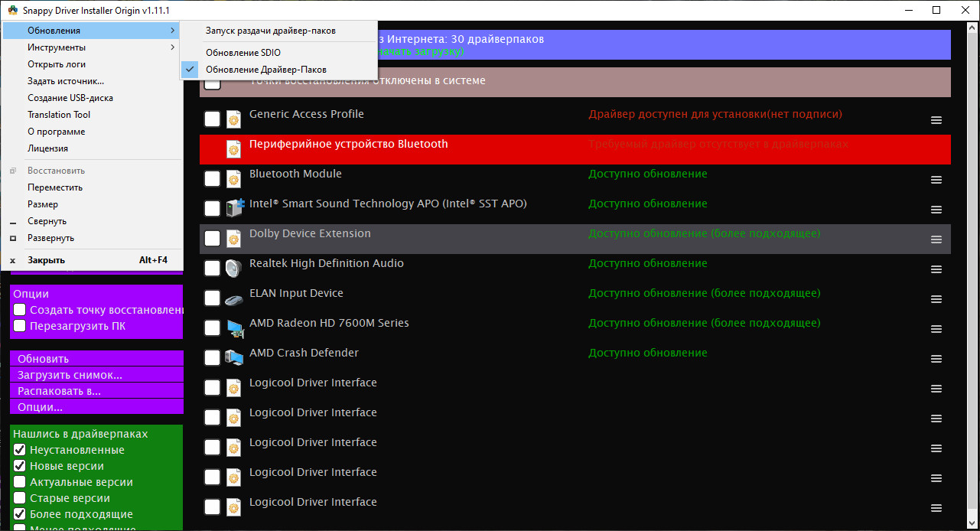Click the Intel Smart Sound Technology device icon
980x531 pixels.
coord(233,209)
